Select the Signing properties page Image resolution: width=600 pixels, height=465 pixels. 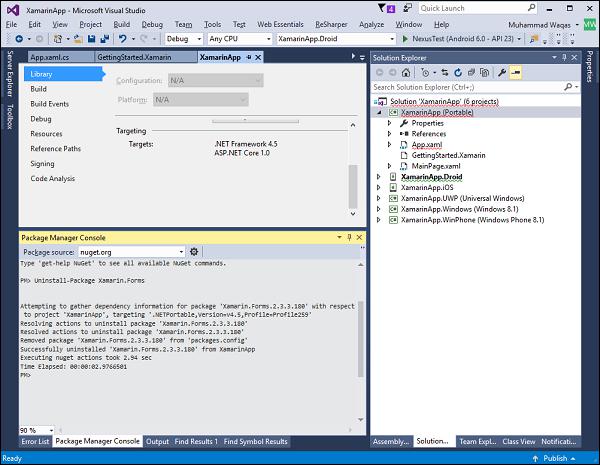42,163
